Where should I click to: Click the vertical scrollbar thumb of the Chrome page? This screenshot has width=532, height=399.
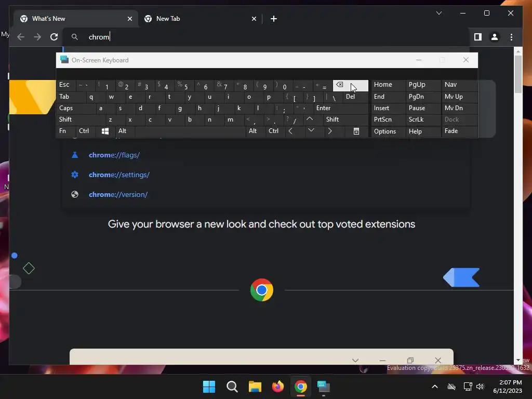[518, 74]
